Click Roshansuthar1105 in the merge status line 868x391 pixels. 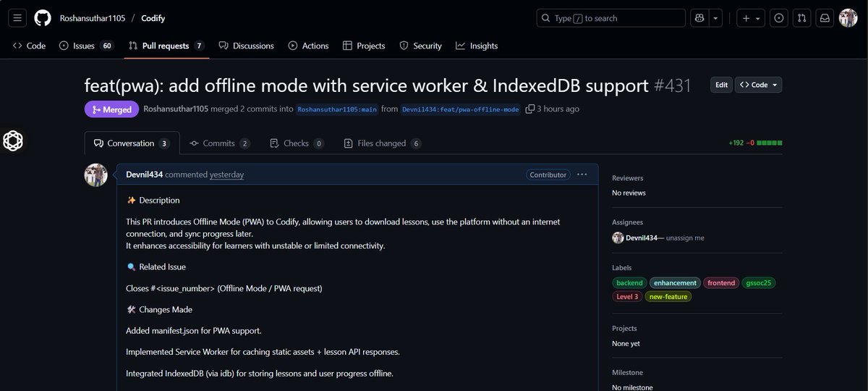(176, 109)
